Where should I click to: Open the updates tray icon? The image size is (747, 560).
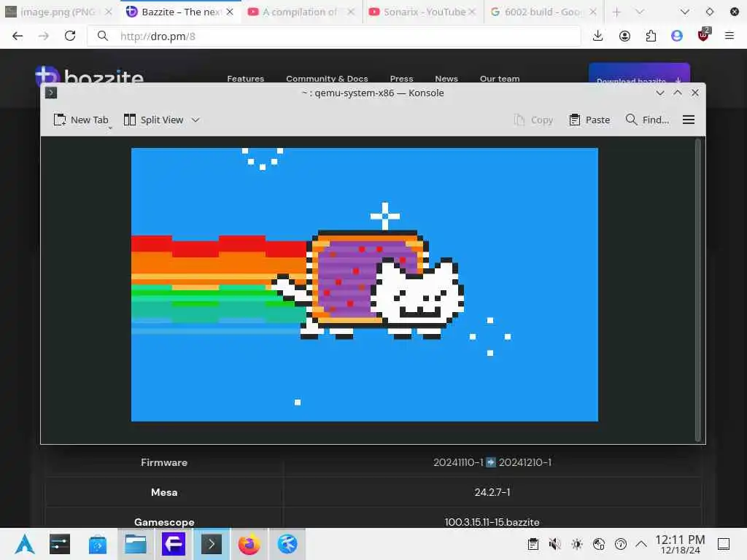(620, 544)
